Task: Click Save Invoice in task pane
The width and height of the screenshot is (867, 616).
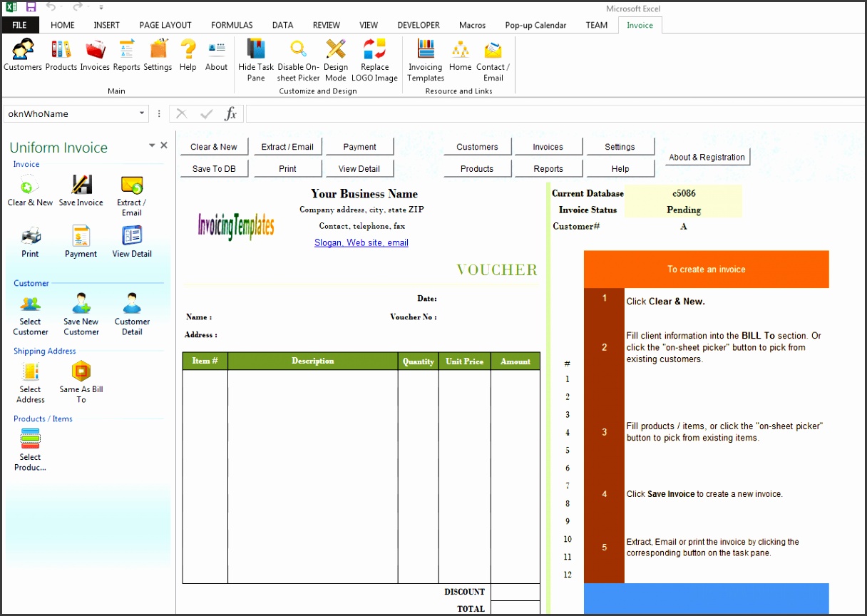Action: [81, 190]
